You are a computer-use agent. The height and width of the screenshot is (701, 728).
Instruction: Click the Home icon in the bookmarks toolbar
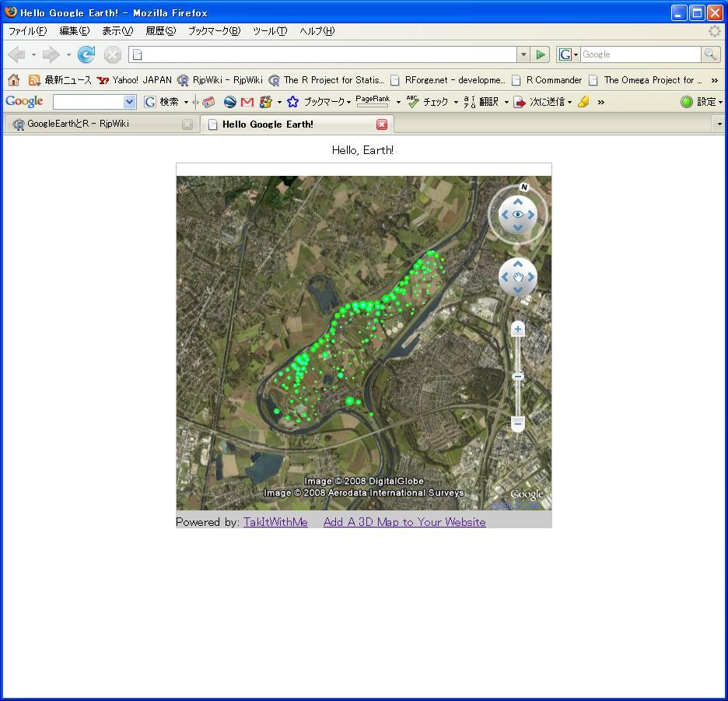click(x=13, y=80)
